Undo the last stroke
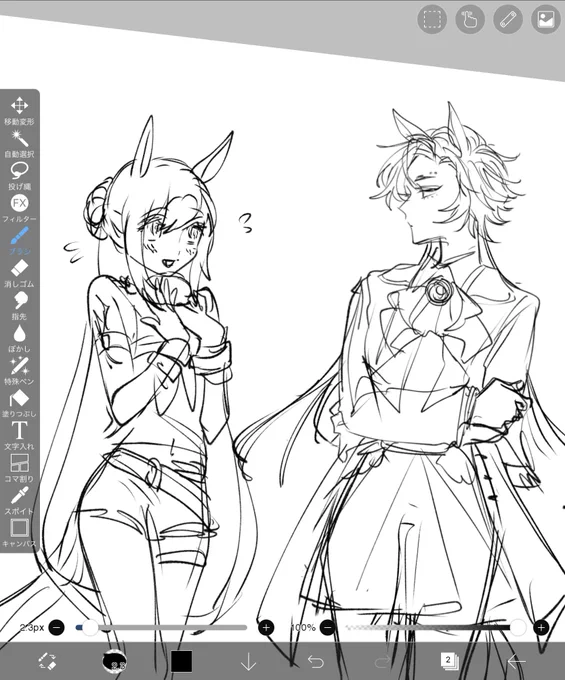The image size is (565, 680). tap(315, 661)
